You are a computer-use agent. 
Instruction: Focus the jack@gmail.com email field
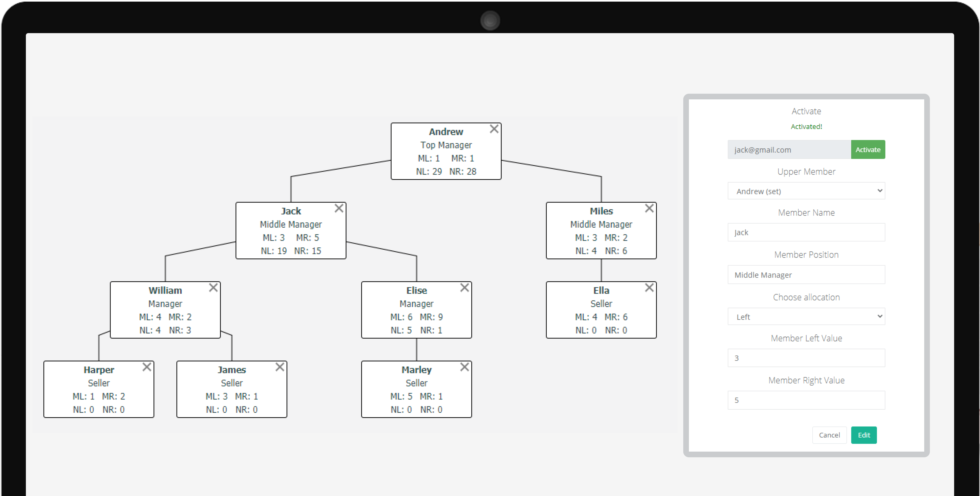pyautogui.click(x=789, y=149)
